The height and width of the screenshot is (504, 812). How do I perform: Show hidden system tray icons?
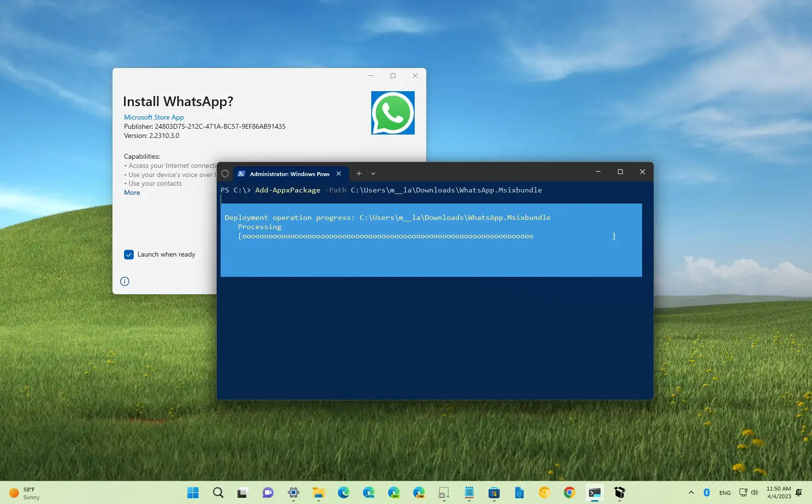[691, 492]
